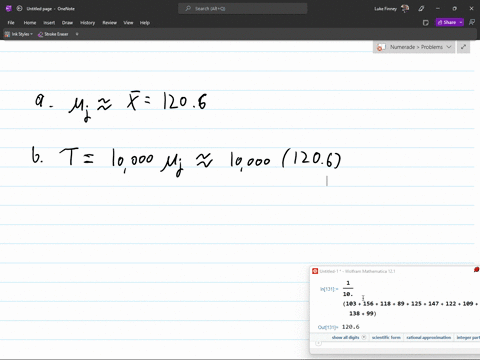This screenshot has height=360, width=480.
Task: Open the Insert ribbon tab
Action: 49,23
